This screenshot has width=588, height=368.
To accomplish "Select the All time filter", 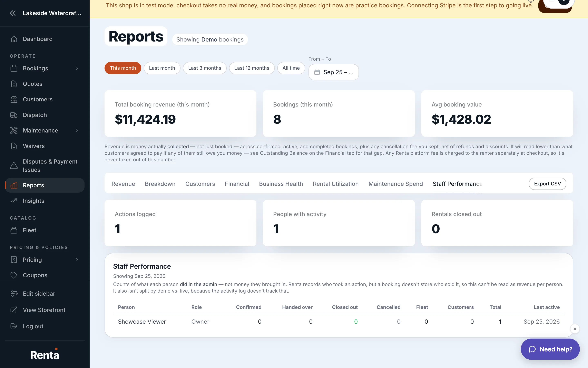I will tap(291, 68).
